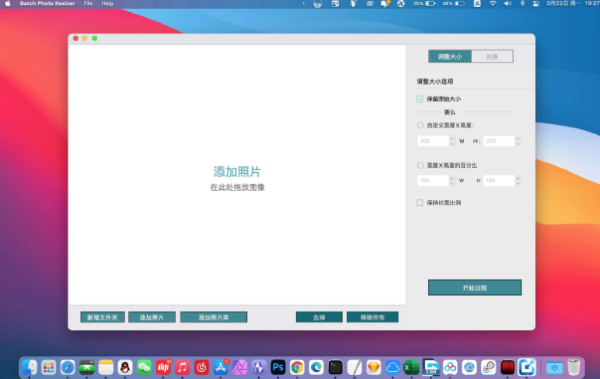Screen dimensions: 600x379
Task: Click the 新增文件夹 button
Action: click(x=103, y=317)
